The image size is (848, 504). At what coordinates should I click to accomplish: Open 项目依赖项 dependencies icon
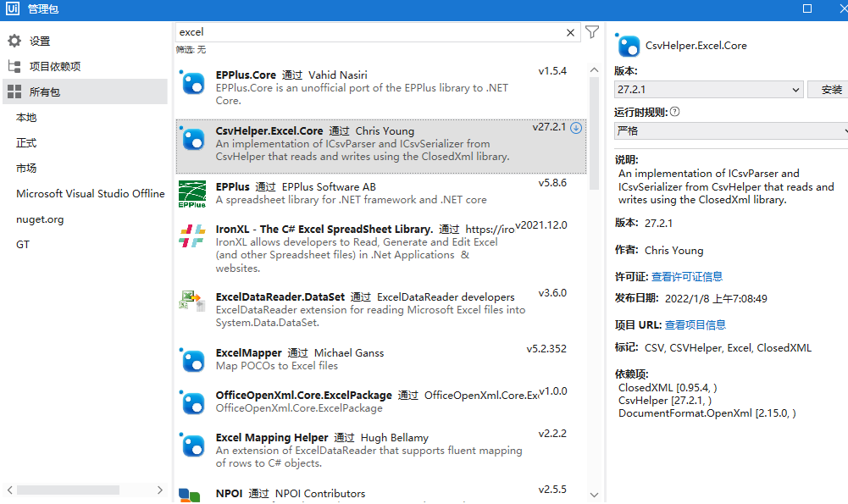tap(14, 66)
